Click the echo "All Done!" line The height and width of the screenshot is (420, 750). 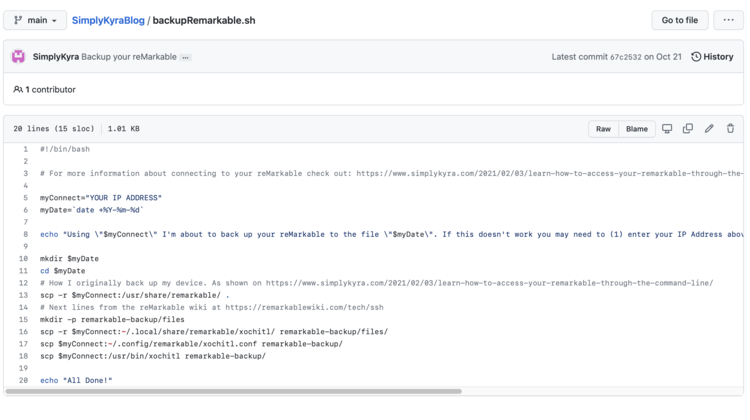[x=76, y=380]
